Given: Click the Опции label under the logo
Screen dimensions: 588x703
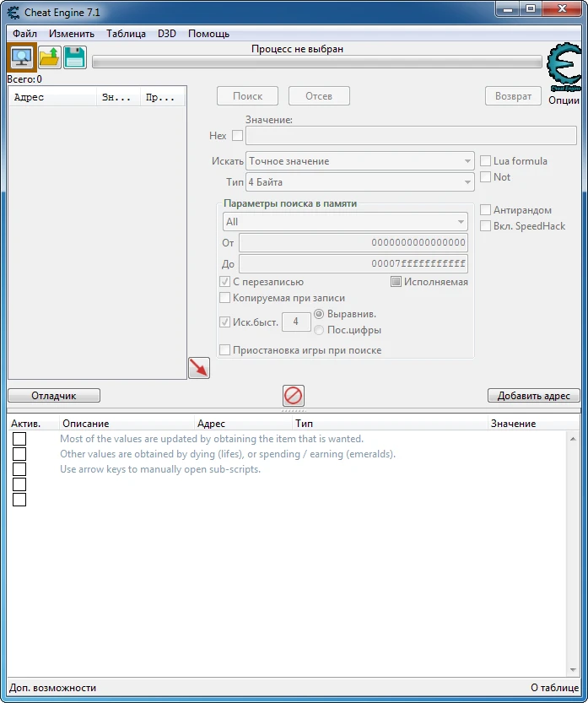Looking at the screenshot, I should coord(564,100).
